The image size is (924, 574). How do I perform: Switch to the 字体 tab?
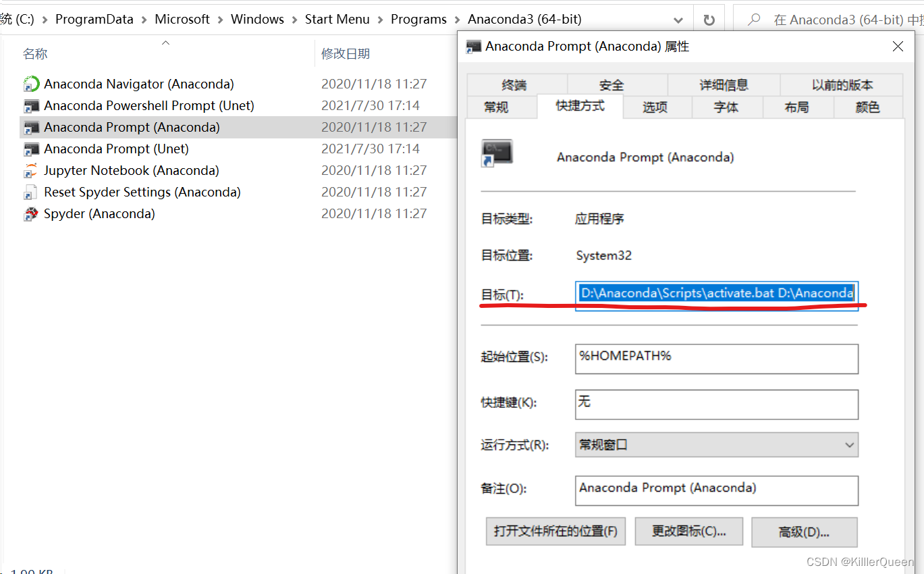[x=726, y=107]
